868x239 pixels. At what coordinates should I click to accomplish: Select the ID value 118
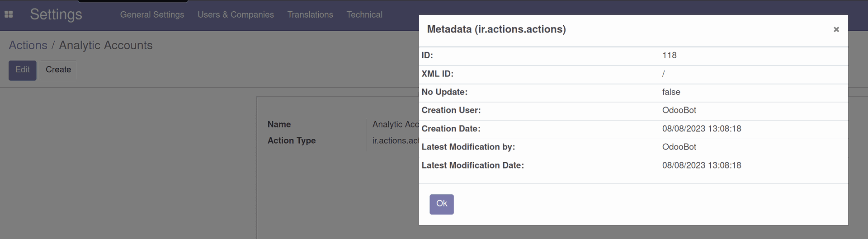pos(669,56)
